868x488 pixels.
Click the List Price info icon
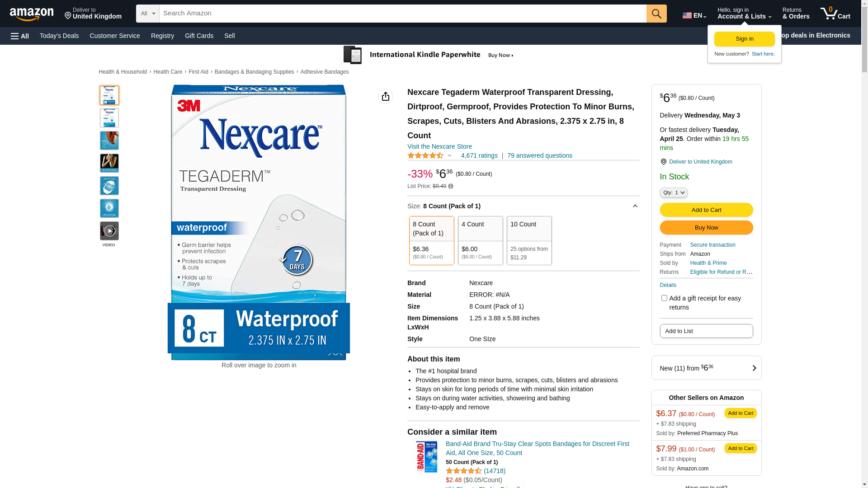451,186
